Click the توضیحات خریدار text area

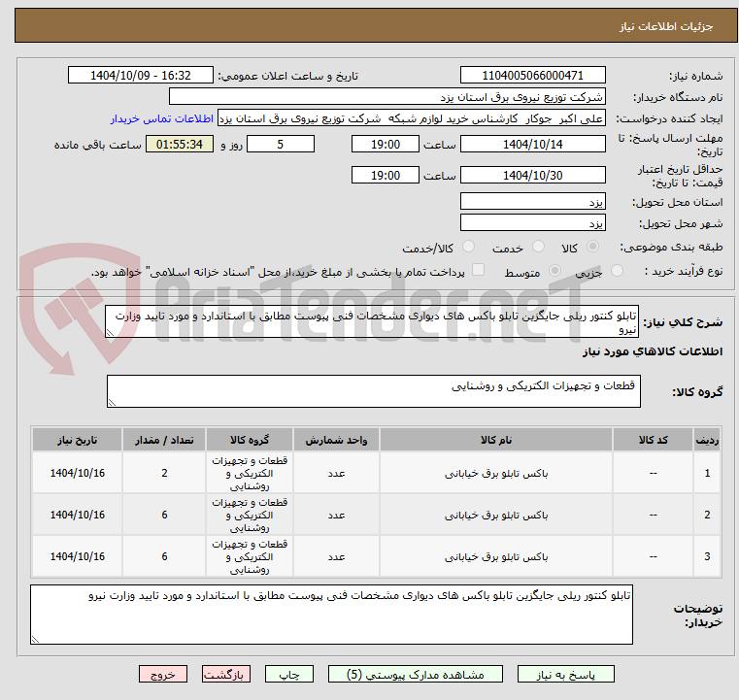[331, 615]
